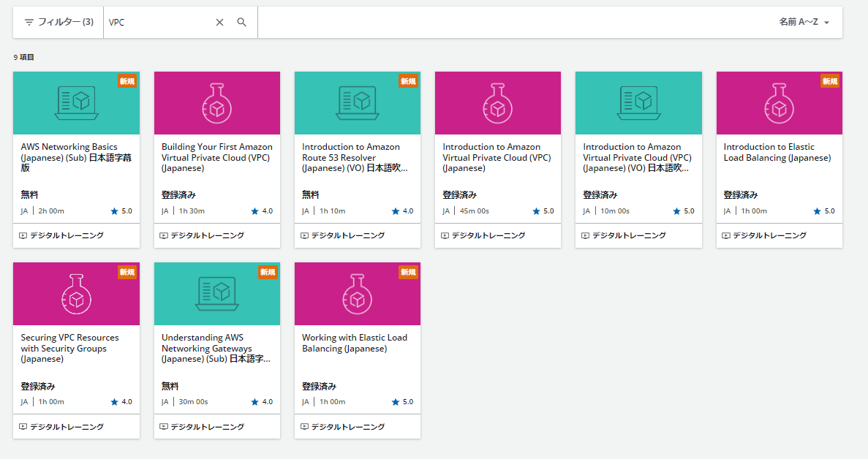The height and width of the screenshot is (459, 868).
Task: Open Building Your First Amazon VPC lab thumbnail
Action: click(x=217, y=103)
